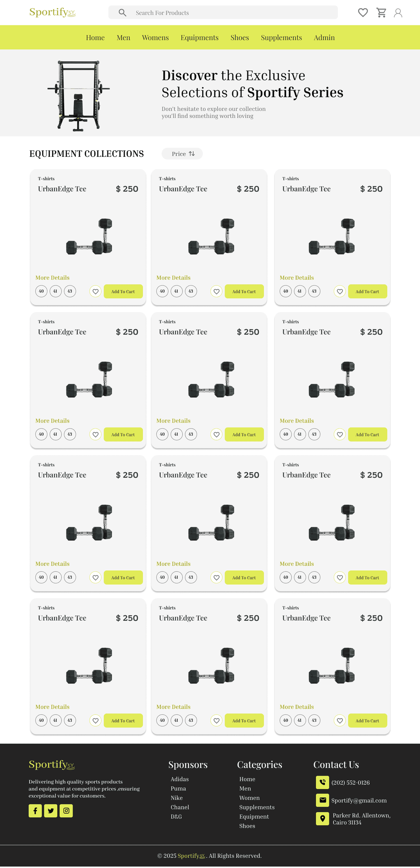Viewport: 420px width, 868px height.
Task: Open the shopping cart icon
Action: point(381,13)
